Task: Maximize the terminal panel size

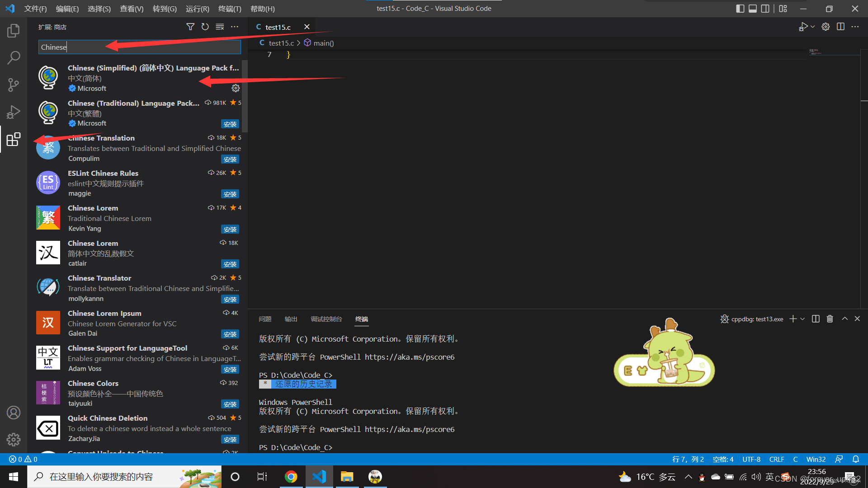Action: pyautogui.click(x=844, y=319)
